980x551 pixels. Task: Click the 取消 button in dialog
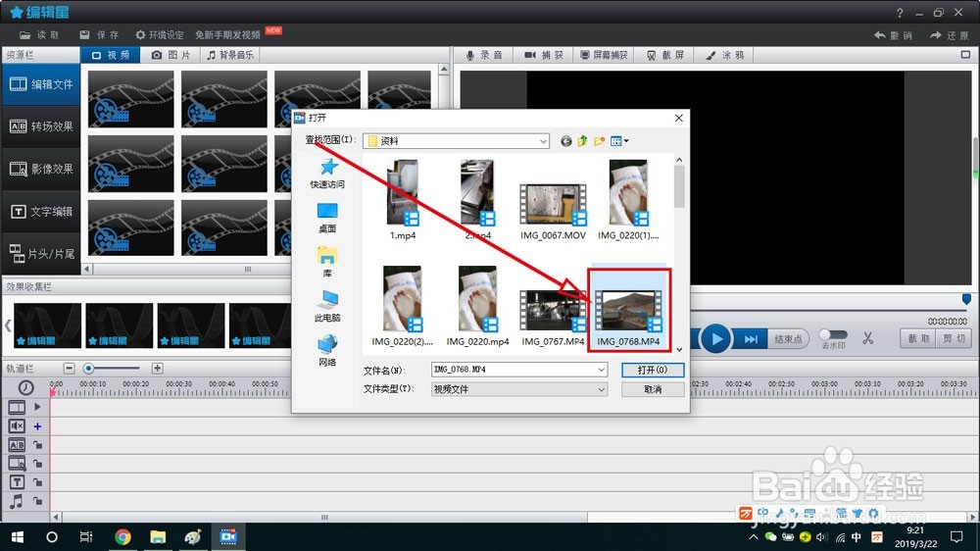tap(653, 389)
